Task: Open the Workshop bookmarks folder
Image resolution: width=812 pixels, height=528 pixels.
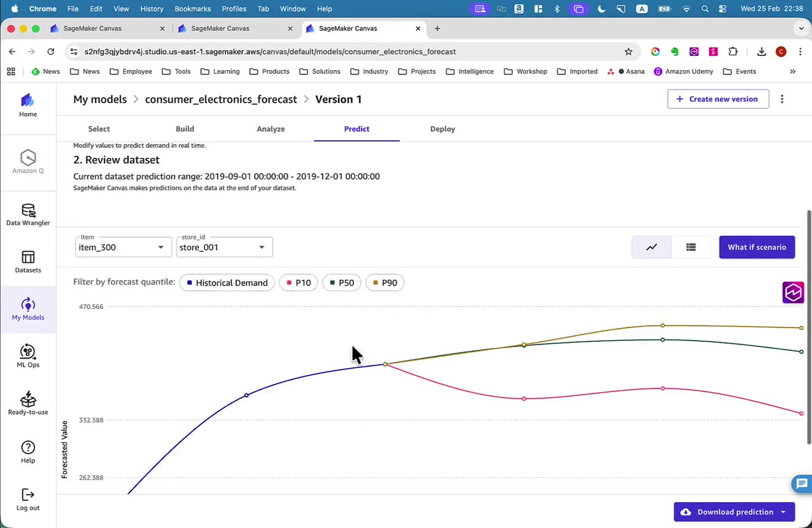Action: [525, 71]
